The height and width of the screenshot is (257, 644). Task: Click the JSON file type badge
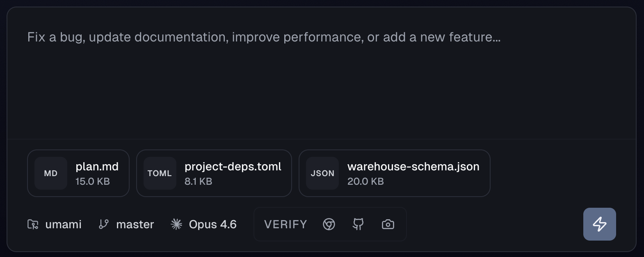pyautogui.click(x=322, y=173)
